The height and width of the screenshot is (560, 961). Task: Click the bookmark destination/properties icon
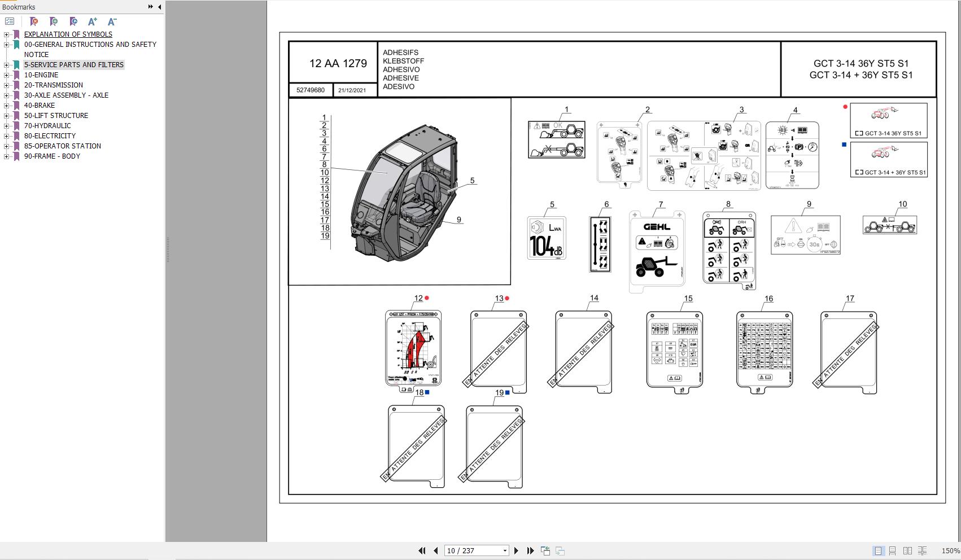pyautogui.click(x=73, y=21)
